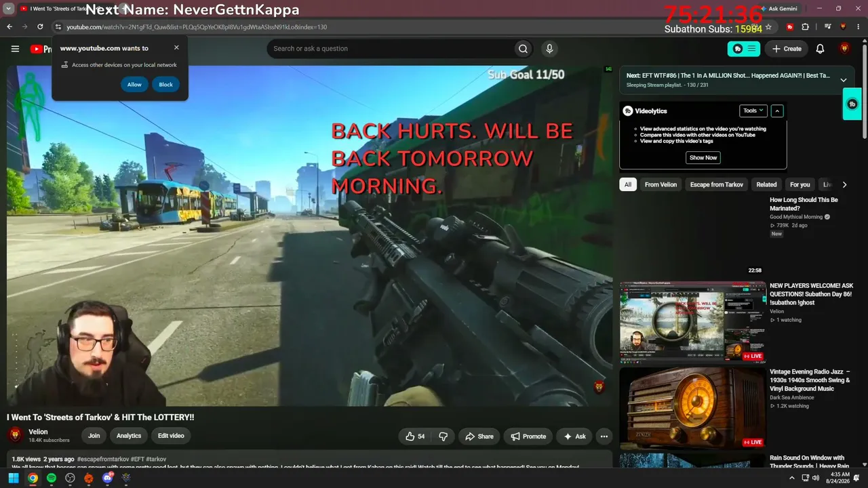Select the All filter chip
The width and height of the screenshot is (868, 488).
628,184
